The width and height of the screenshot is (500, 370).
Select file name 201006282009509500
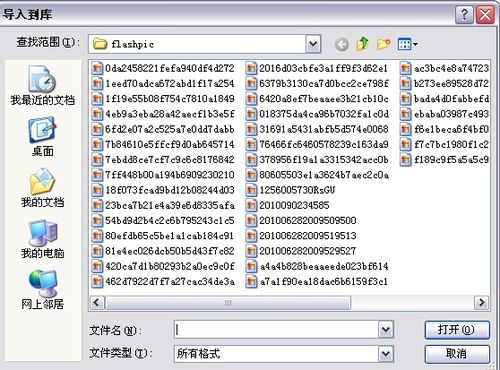click(x=308, y=220)
